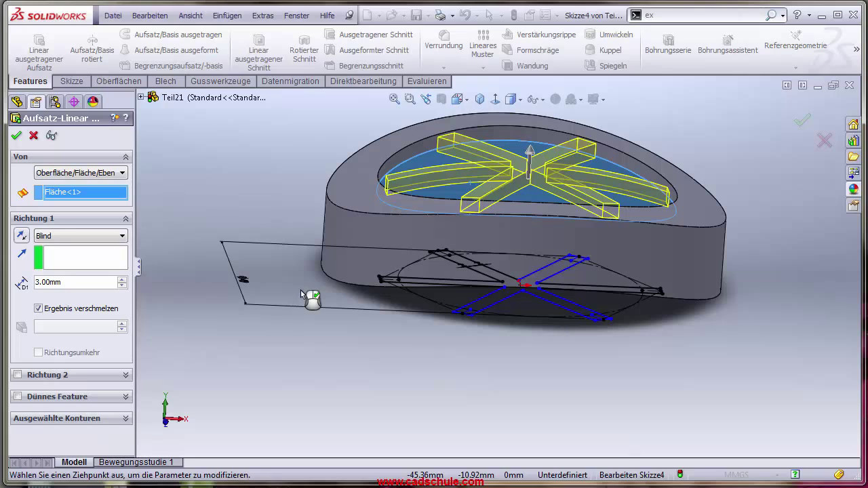This screenshot has width=868, height=488.
Task: Click the green direction selection swatch
Action: (39, 258)
